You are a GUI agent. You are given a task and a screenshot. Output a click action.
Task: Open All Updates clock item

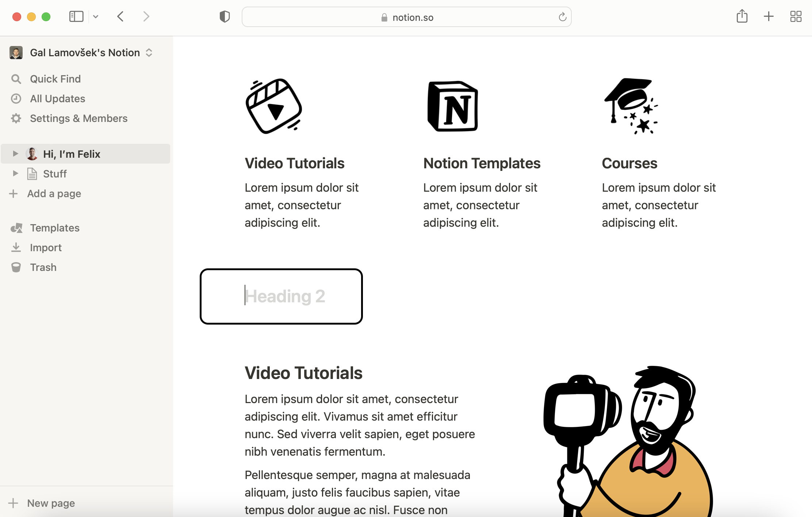(x=57, y=99)
